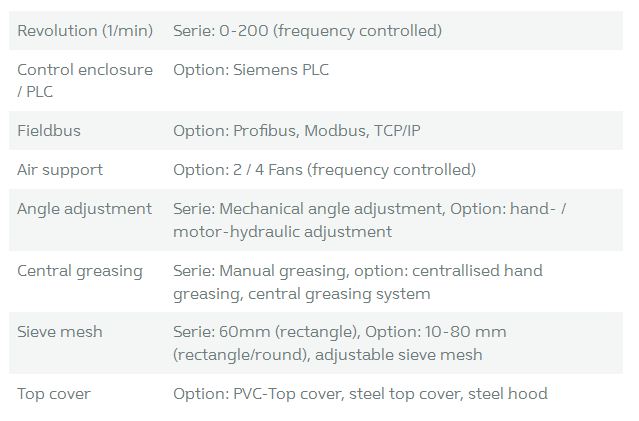Click the "Top cover" row label
Viewport: 639px width, 421px height.
[x=54, y=394]
